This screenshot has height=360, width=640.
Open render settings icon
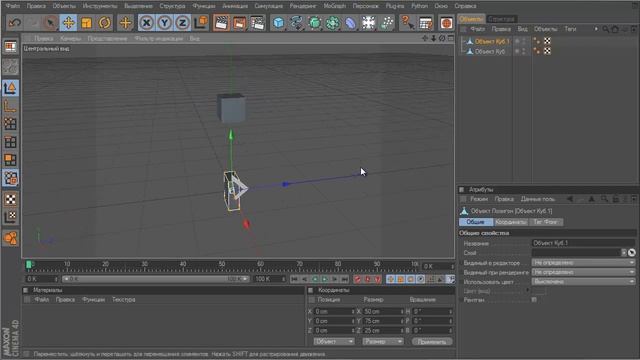(x=258, y=22)
